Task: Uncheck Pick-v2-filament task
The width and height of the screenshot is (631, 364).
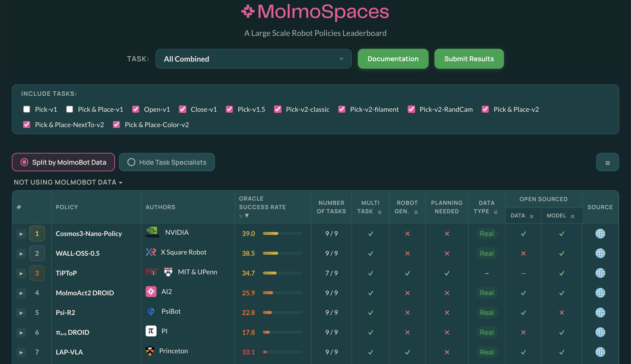Action: (342, 109)
